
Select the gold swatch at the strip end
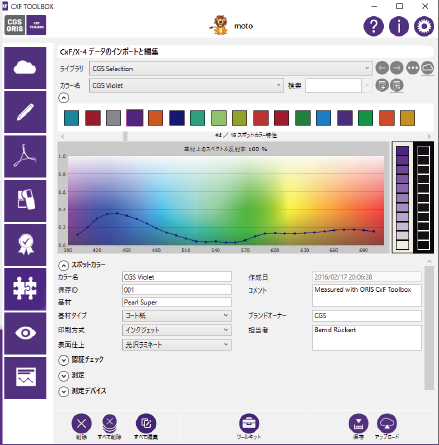407,118
